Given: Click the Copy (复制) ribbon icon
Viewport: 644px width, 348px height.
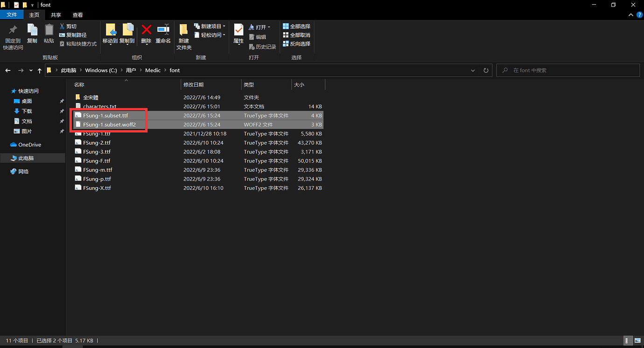Looking at the screenshot, I should coord(32,34).
